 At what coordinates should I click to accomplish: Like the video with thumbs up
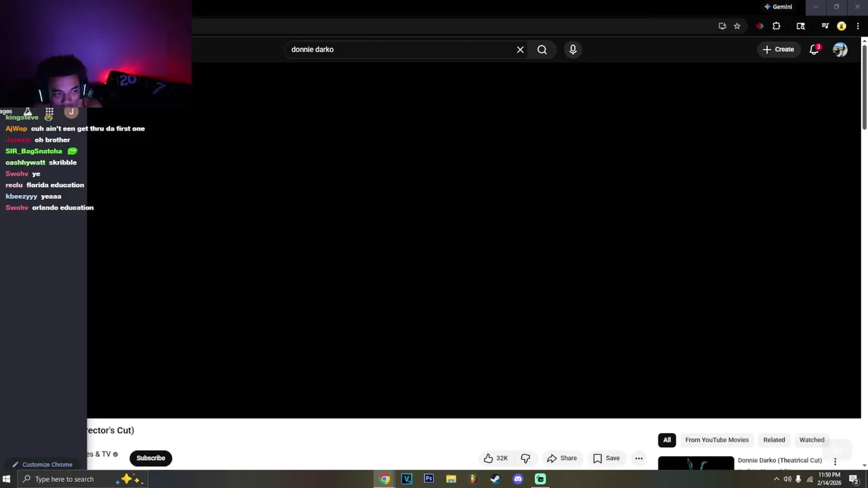coord(496,458)
